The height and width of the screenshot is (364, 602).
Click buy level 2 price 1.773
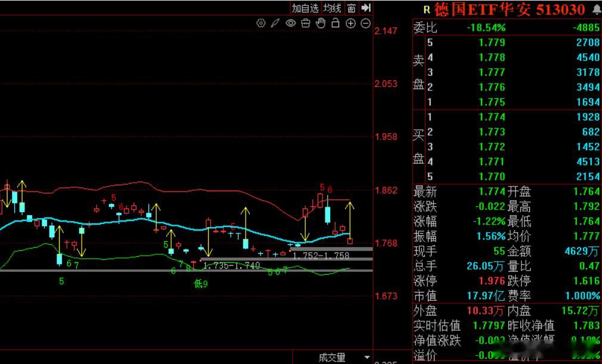point(492,132)
